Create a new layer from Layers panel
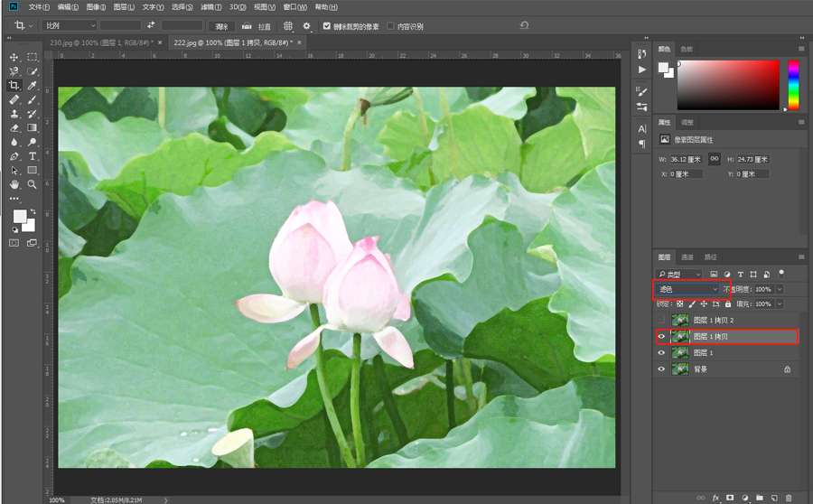 click(774, 498)
